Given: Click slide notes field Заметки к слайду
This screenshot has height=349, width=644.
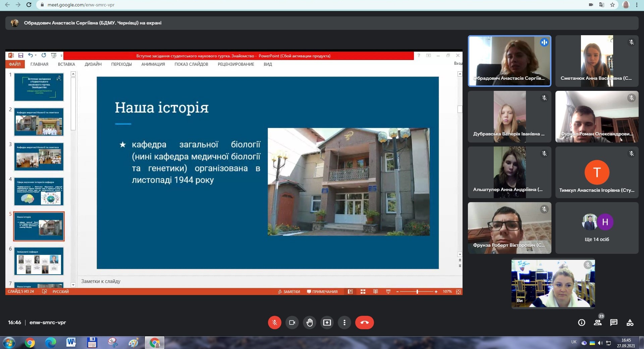Looking at the screenshot, I should tap(101, 281).
